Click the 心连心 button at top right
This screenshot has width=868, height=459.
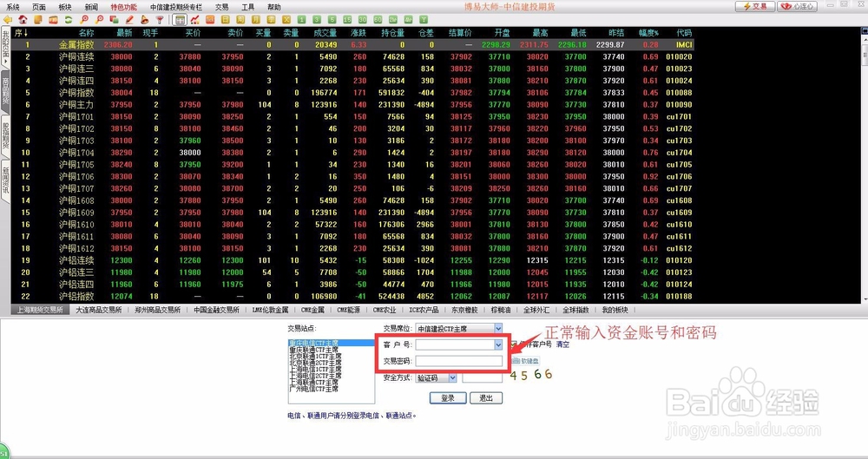coord(798,6)
